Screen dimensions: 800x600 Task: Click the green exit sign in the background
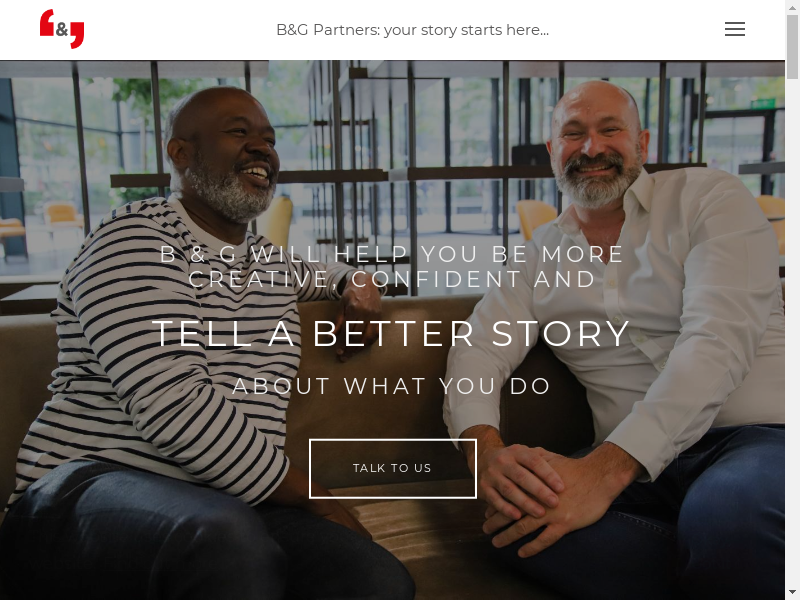(x=763, y=104)
